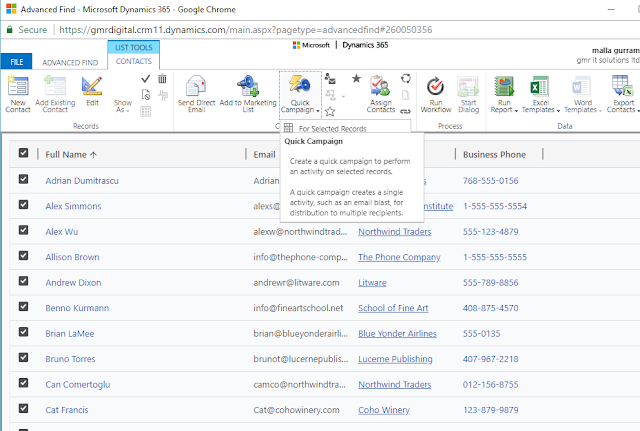Open the FILE tab
Screen dimensions: 640x431
coord(16,62)
